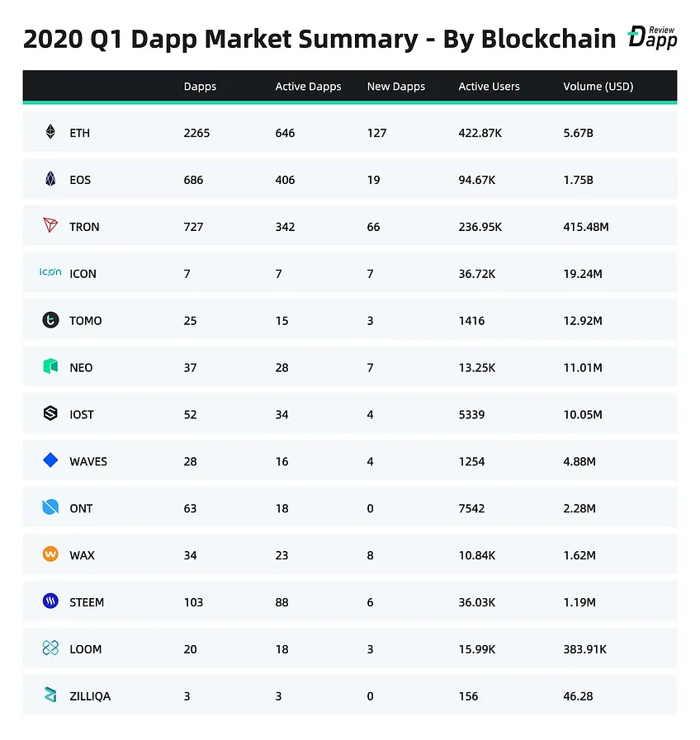Click the EOS blockchain logo icon
This screenshot has height=740, width=700.
pos(50,179)
